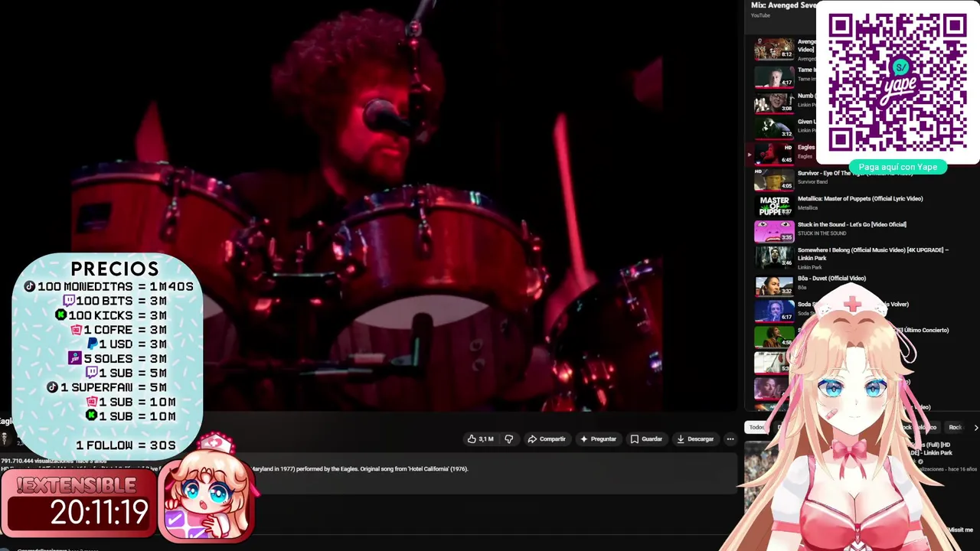The height and width of the screenshot is (551, 980).
Task: Click the 1 FOLLOW = 30S row
Action: pyautogui.click(x=126, y=445)
